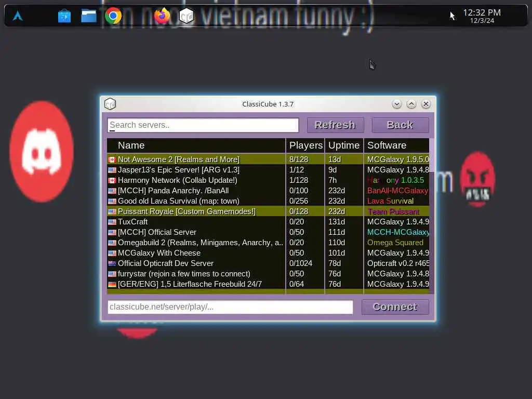Click the classicube.net/server/play address field
Viewport: 532px width, 399px height.
[230, 307]
